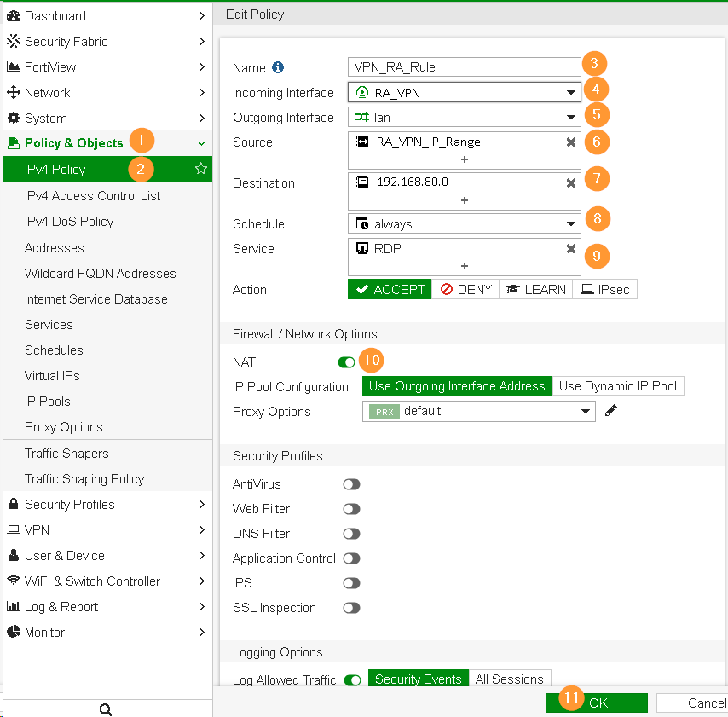Viewport: 728px width, 717px height.
Task: Add another Source entry with plus
Action: point(465,159)
